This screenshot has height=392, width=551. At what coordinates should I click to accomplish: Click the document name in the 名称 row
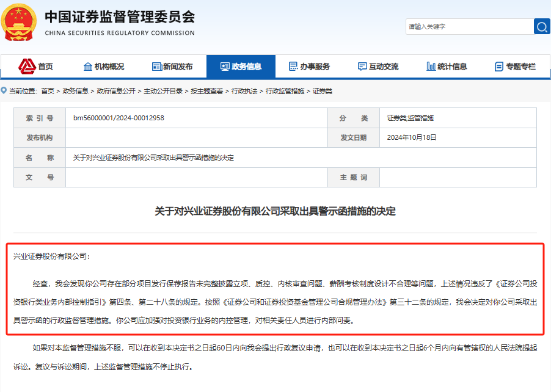tap(153, 158)
